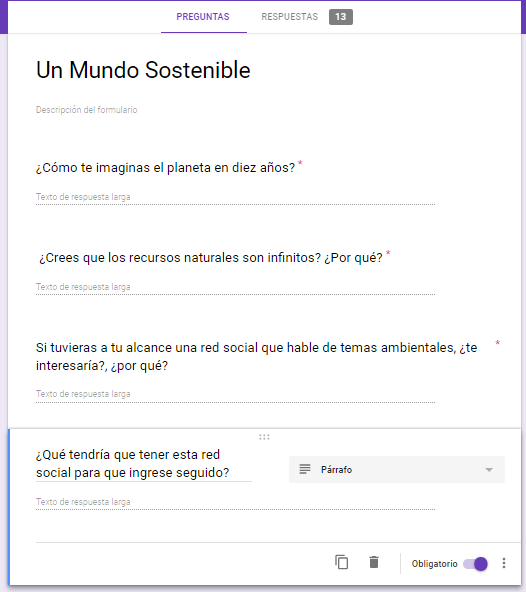Edit the form title Un Mundo Sostenible

(x=143, y=70)
